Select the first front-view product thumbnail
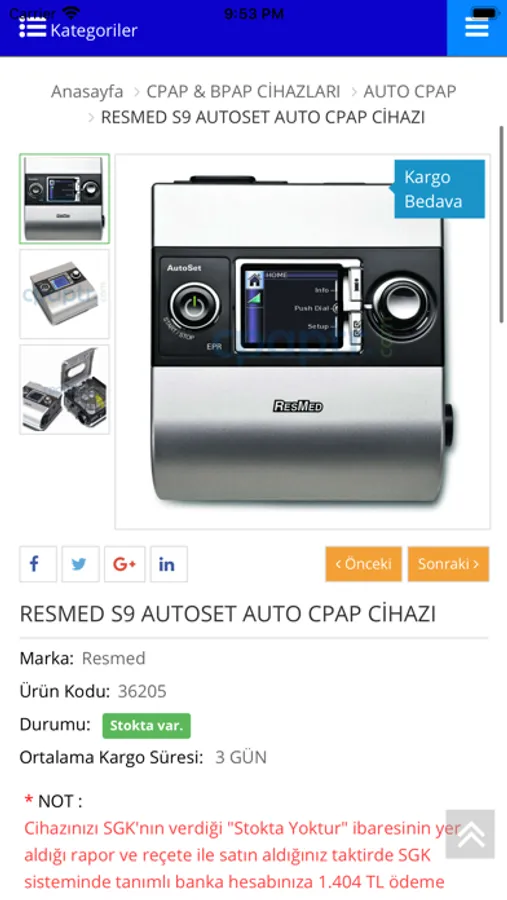Screen dimensions: 507x900 64,199
